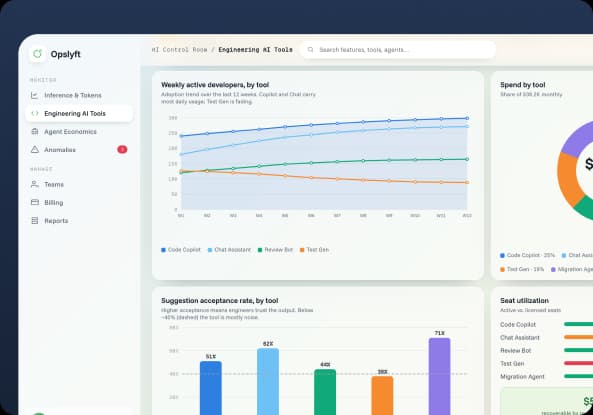The height and width of the screenshot is (415, 593).
Task: Click the Billing card icon
Action: (34, 202)
